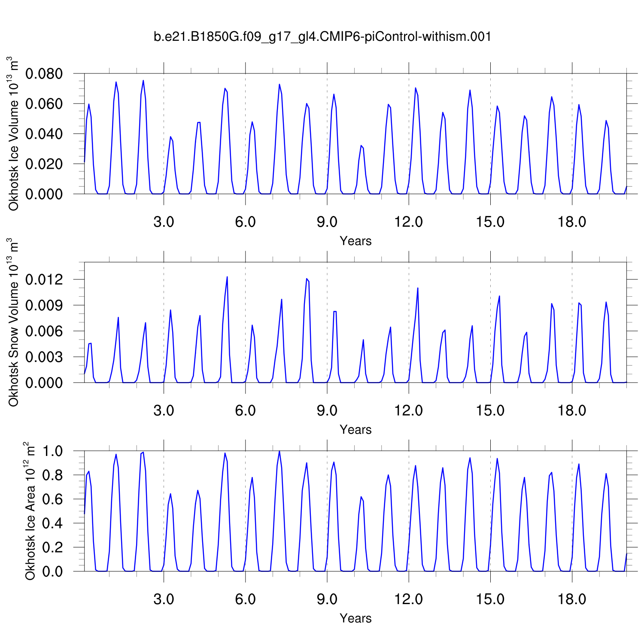The image size is (644, 644).
Task: Click the Years label below the snow volume plot
Action: [355, 429]
